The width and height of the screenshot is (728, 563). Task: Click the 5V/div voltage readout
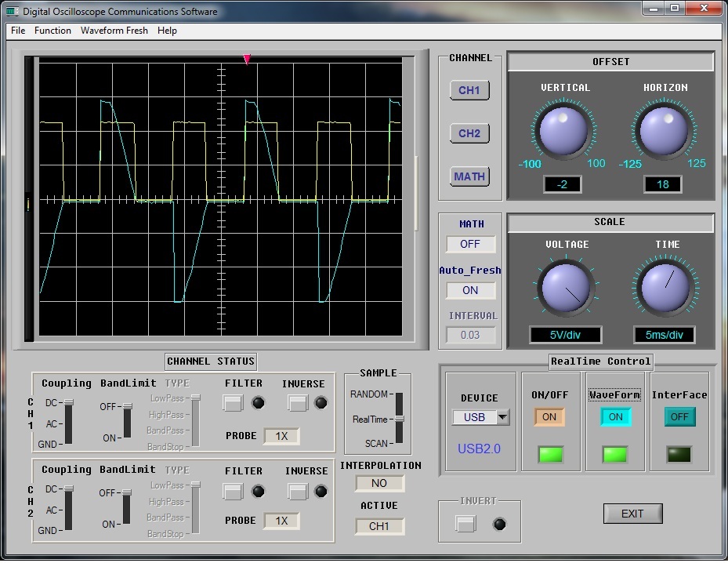click(x=566, y=335)
